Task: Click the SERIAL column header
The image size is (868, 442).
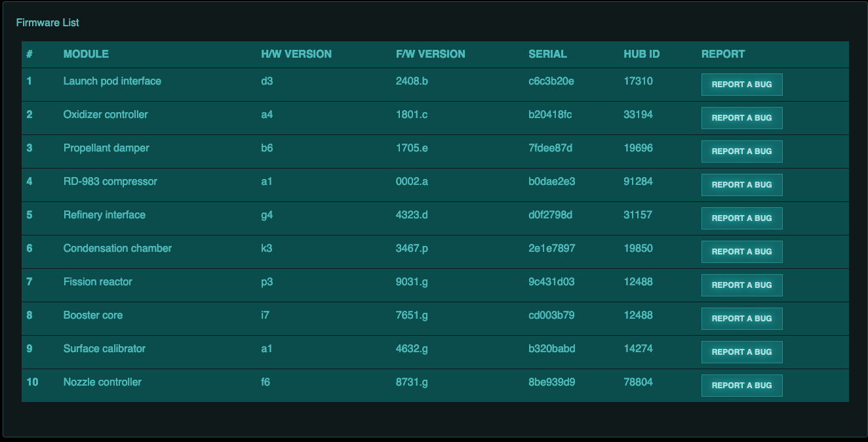Action: [x=547, y=54]
